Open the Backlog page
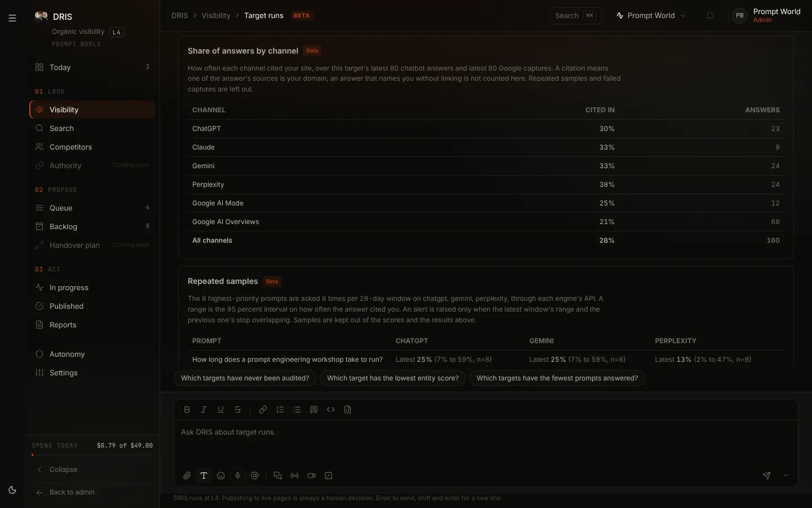This screenshot has width=812, height=508. tap(92, 227)
